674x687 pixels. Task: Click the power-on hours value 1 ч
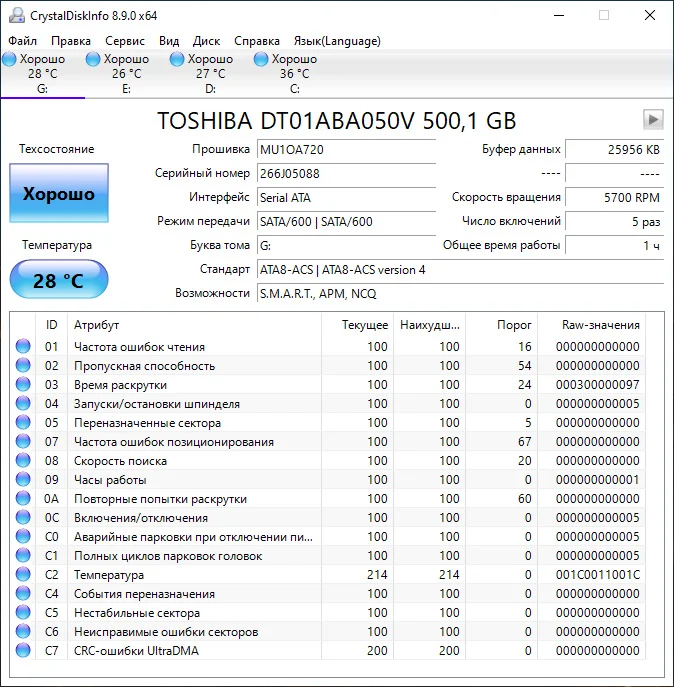(614, 245)
